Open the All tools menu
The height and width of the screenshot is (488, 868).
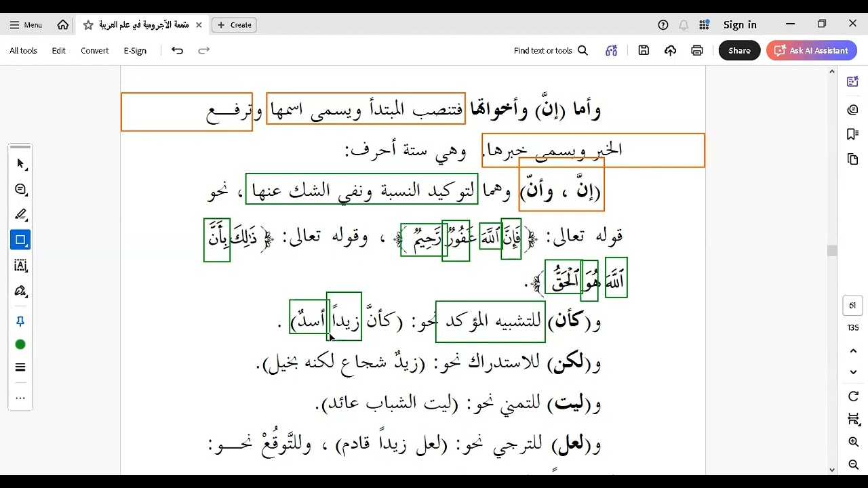point(23,51)
